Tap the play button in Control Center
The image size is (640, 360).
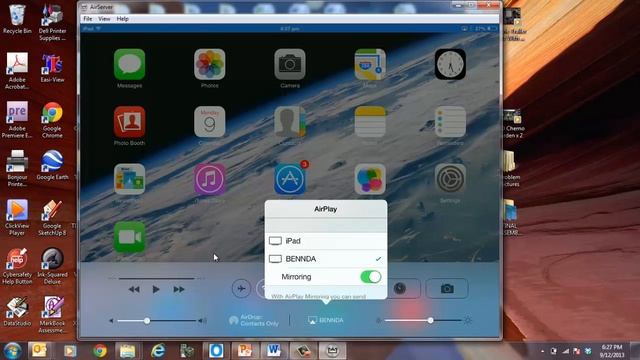(156, 289)
